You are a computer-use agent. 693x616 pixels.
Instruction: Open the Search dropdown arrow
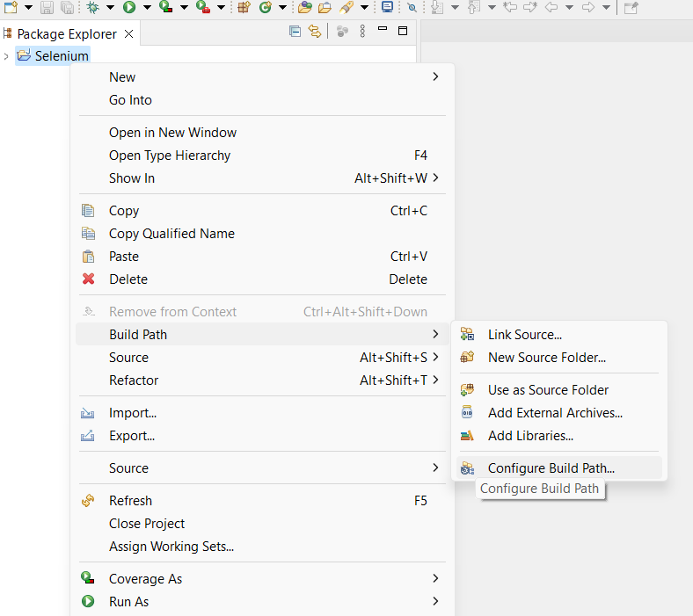365,8
